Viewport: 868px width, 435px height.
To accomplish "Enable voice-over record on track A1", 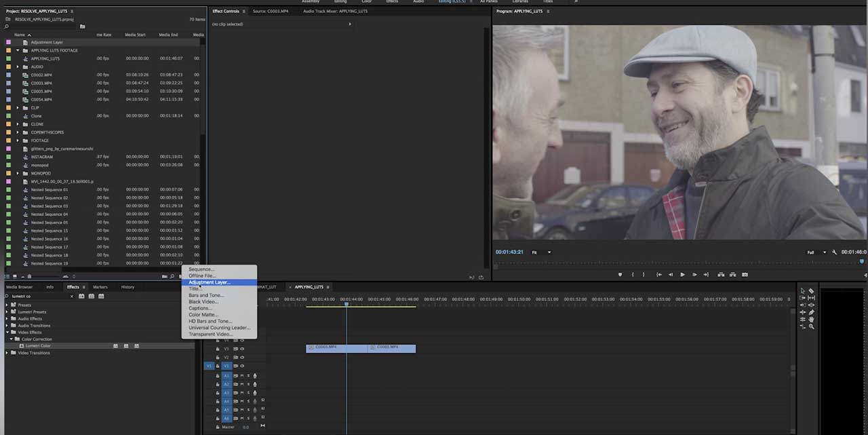I will tap(255, 375).
